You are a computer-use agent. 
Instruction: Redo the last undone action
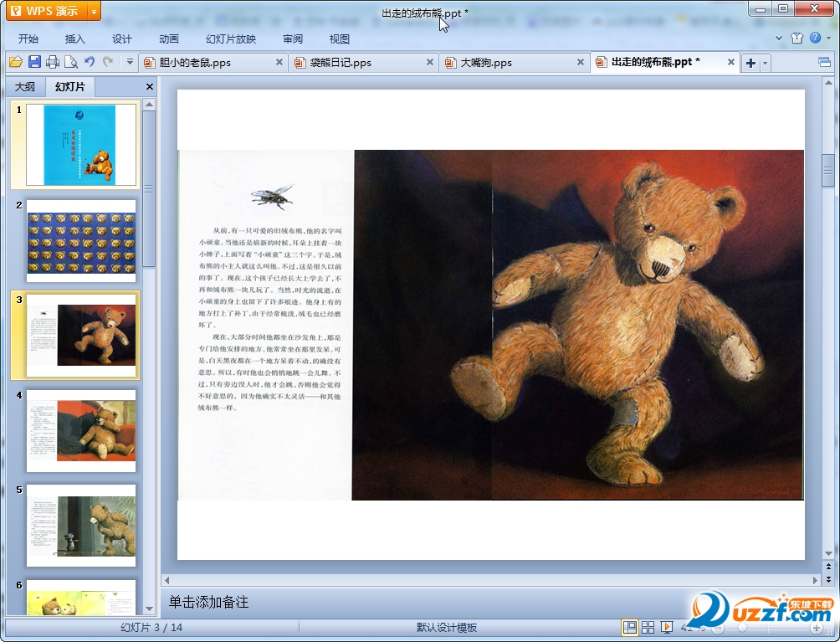point(108,62)
